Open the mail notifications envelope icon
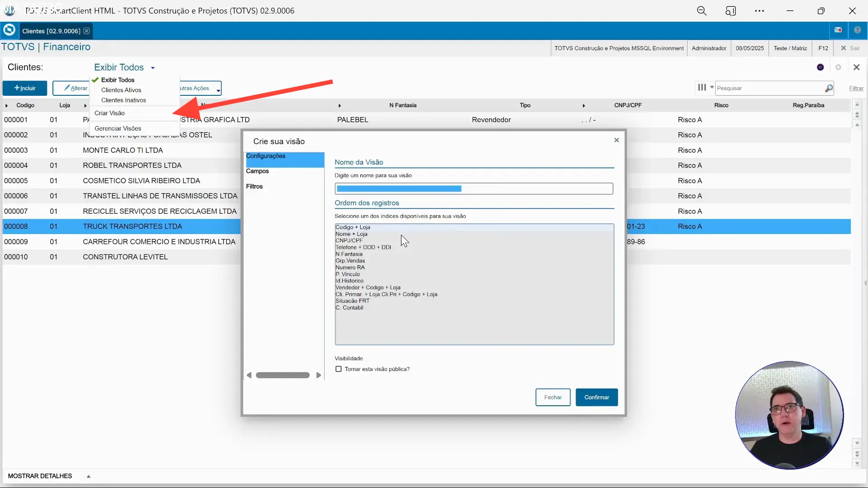The width and height of the screenshot is (868, 488). click(x=838, y=30)
